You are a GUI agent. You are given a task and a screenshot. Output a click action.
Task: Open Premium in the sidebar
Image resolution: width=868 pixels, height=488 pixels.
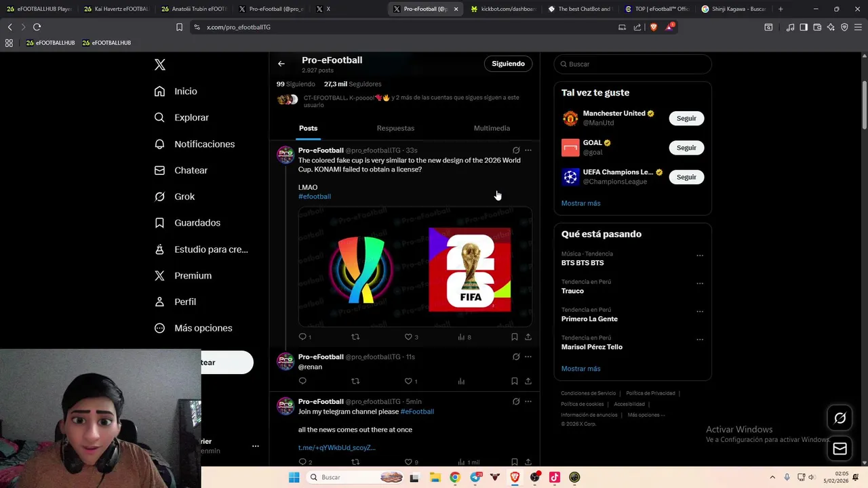[x=182, y=275]
